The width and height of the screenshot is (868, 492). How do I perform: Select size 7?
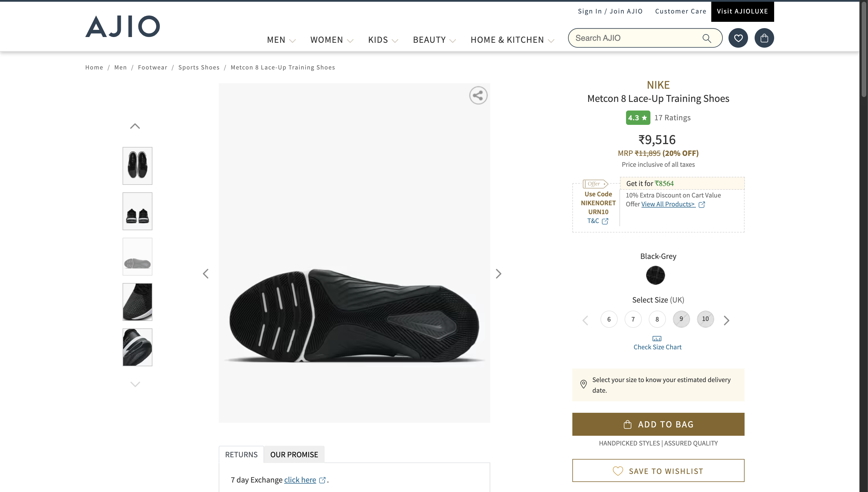(x=633, y=319)
